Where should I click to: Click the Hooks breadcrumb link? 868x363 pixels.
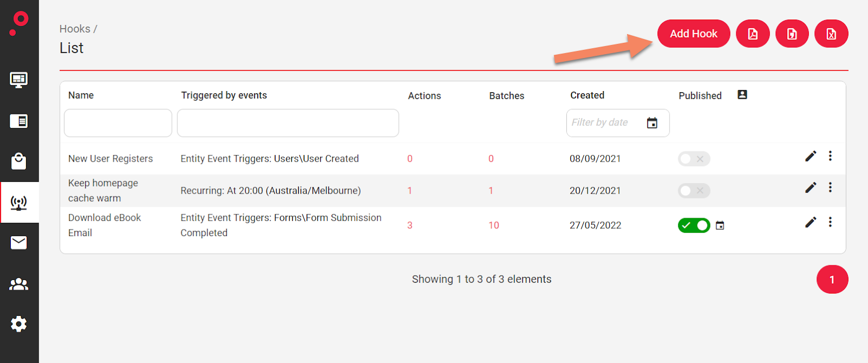click(75, 29)
